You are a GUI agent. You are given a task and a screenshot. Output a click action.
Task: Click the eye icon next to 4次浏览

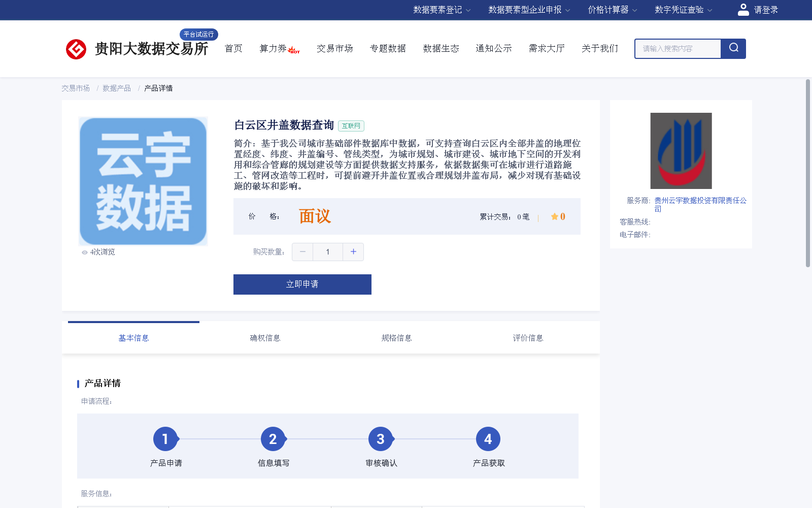[85, 252]
